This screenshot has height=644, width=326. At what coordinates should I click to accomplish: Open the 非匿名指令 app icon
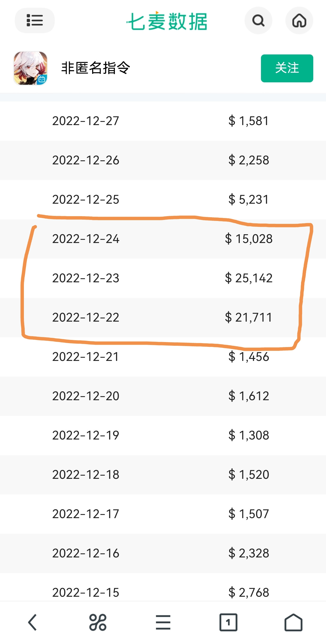[31, 68]
